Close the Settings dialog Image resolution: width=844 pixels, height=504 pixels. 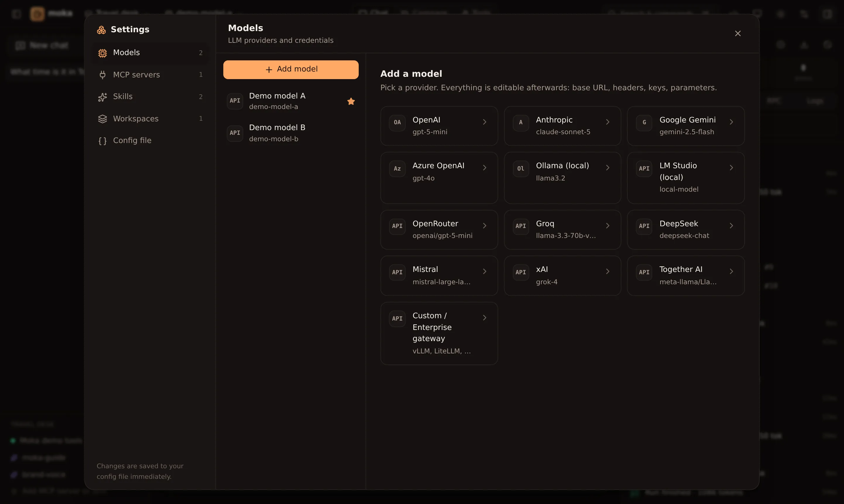click(738, 34)
